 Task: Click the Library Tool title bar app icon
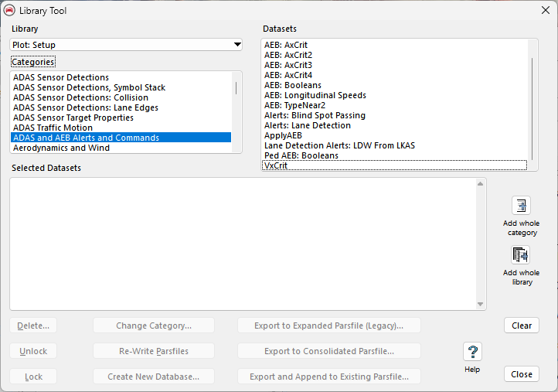pos(10,10)
